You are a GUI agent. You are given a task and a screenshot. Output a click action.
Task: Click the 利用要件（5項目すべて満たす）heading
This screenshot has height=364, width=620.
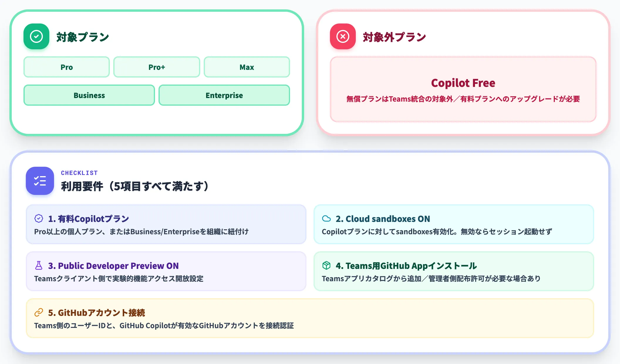(x=135, y=186)
